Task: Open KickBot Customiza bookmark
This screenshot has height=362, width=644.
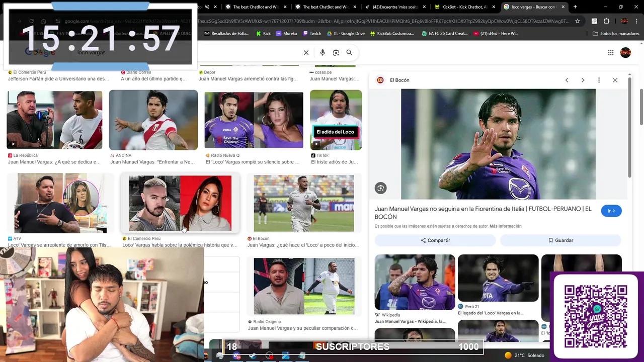Action: tap(392, 33)
